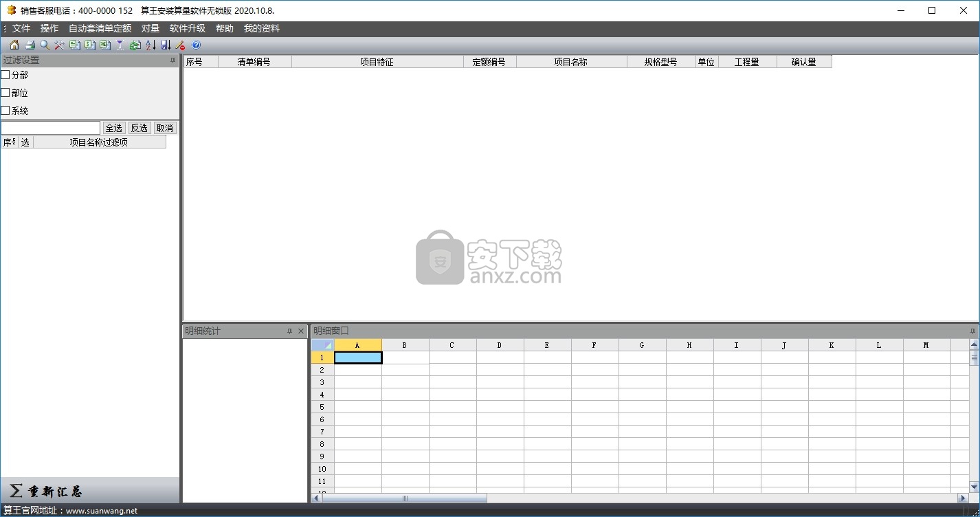
Task: Click the 清单编号 column header
Action: point(254,62)
